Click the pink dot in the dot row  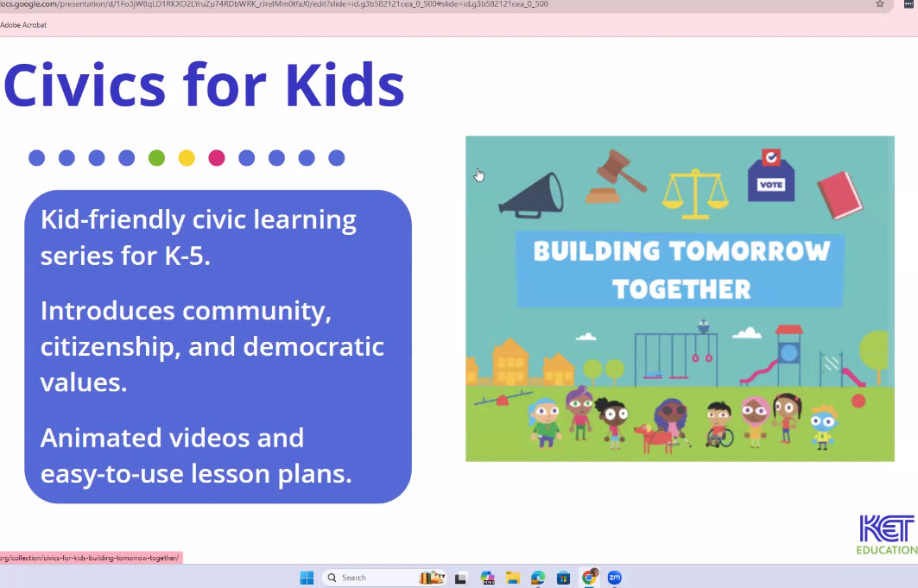click(217, 158)
